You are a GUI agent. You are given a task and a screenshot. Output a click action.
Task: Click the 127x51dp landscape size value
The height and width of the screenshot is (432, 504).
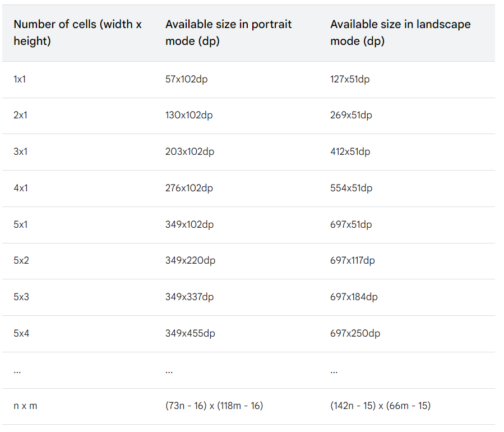click(x=350, y=79)
